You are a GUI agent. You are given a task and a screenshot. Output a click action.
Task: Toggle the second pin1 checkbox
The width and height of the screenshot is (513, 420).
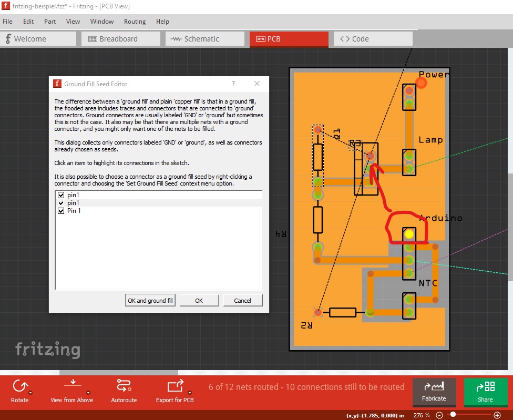pos(61,202)
